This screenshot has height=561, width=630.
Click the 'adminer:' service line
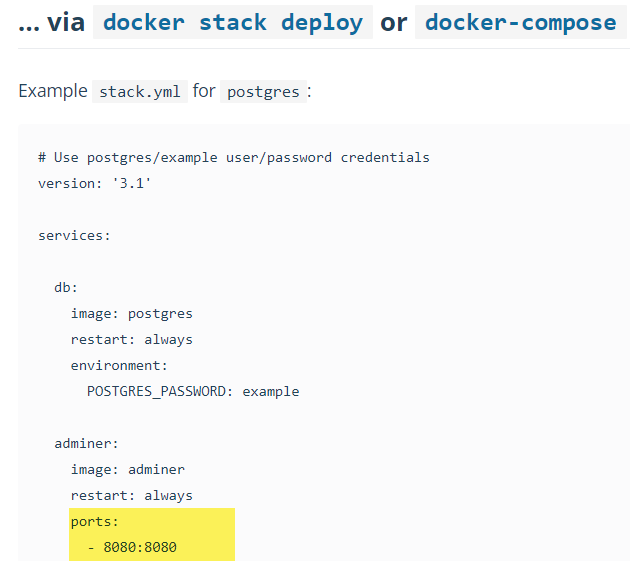(x=86, y=443)
